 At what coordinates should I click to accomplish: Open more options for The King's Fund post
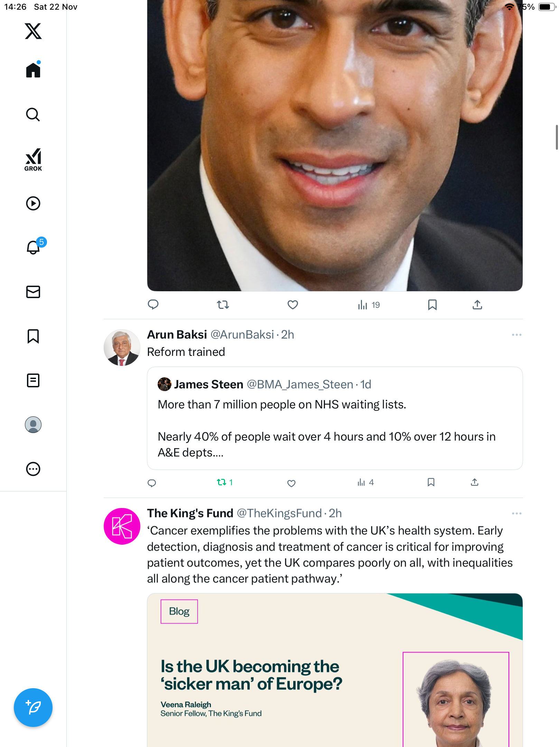(516, 514)
